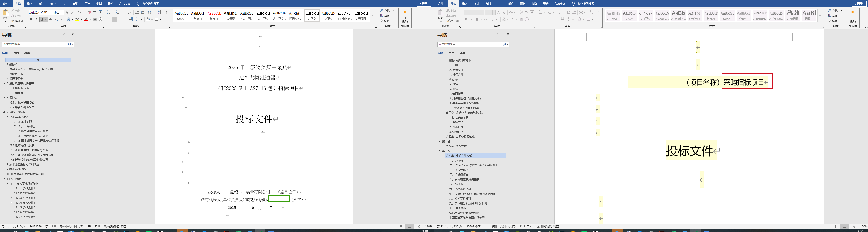The image size is (868, 232).
Task: Toggle strikethrough in the left window ribbon
Action: click(51, 20)
